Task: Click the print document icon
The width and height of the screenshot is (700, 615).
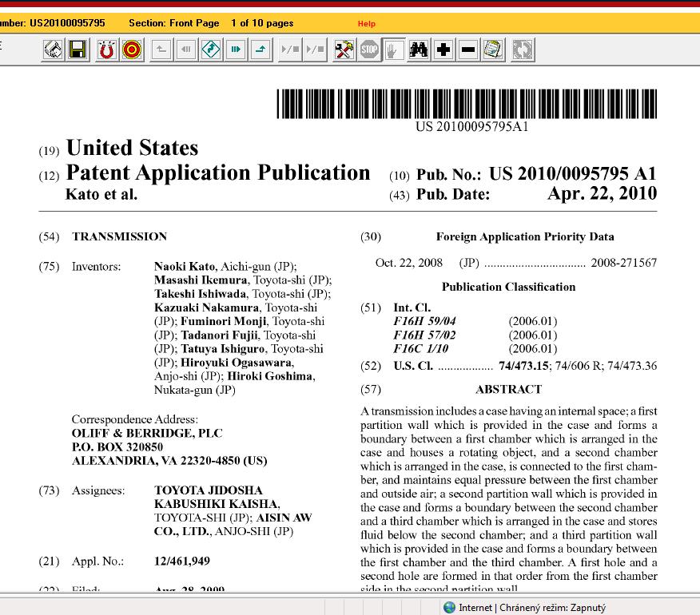Action: (x=53, y=50)
